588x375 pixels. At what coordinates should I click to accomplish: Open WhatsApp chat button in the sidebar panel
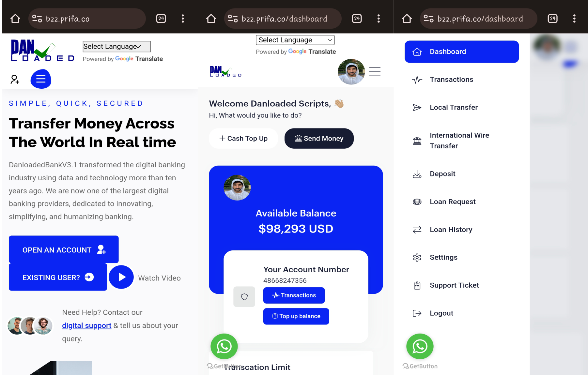[x=420, y=346]
